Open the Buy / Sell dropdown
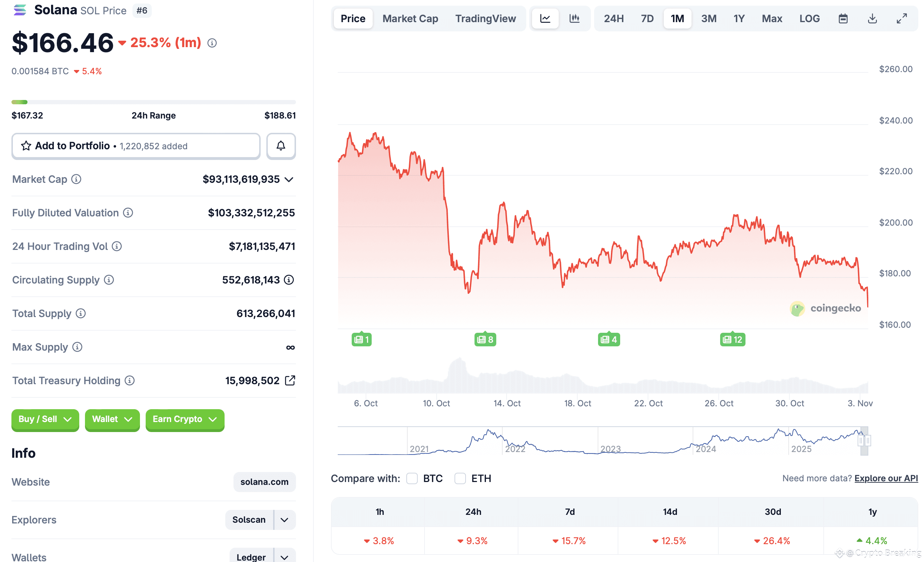924x562 pixels. pos(45,420)
